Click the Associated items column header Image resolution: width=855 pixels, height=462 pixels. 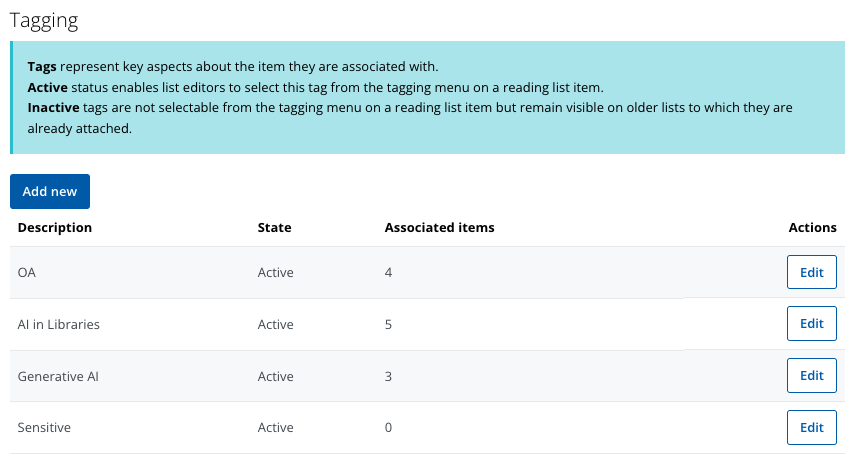point(439,227)
